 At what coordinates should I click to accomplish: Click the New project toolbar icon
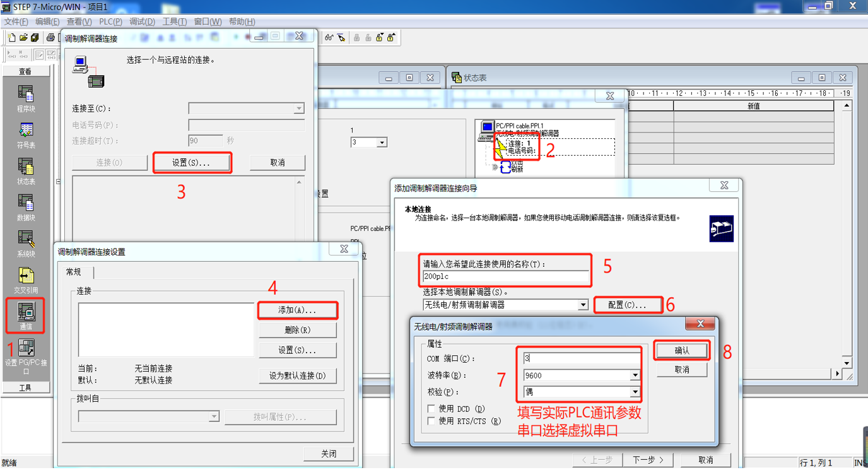(12, 38)
